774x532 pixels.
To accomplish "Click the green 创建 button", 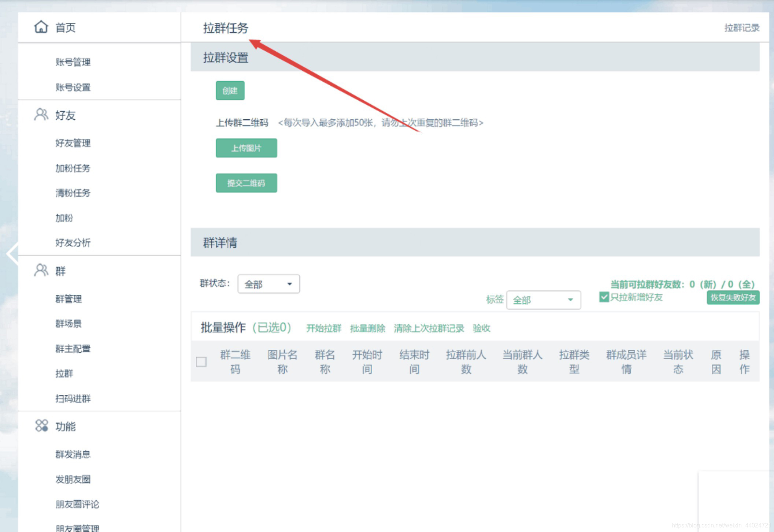I will [x=230, y=90].
